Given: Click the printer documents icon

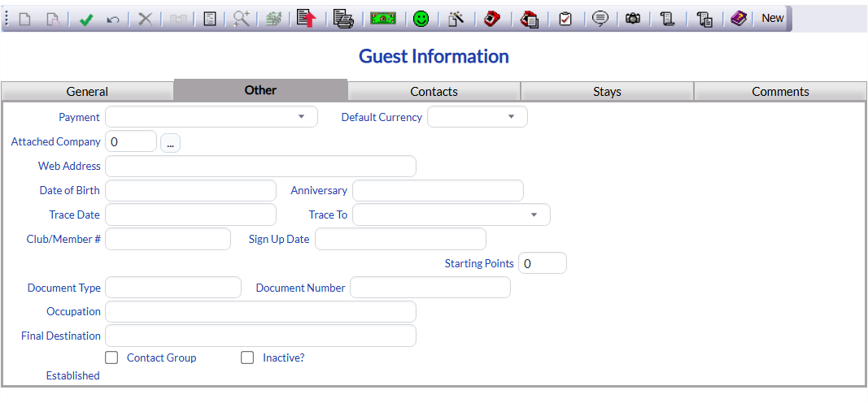Looking at the screenshot, I should pos(343,19).
